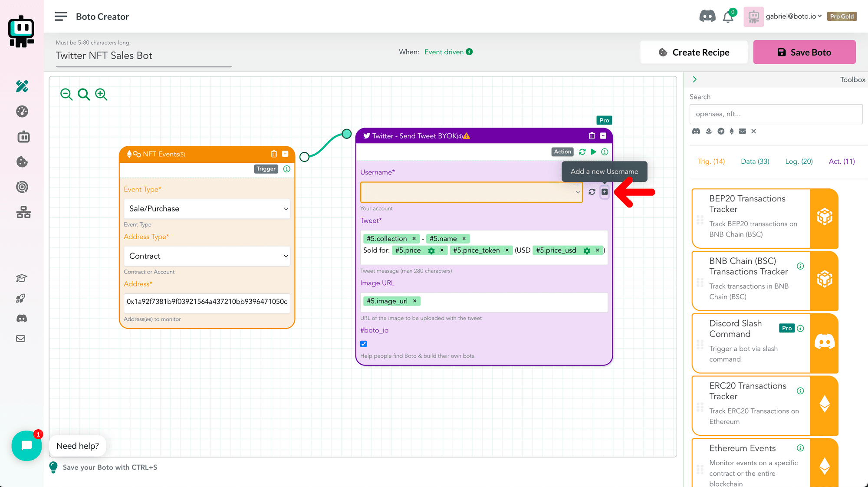This screenshot has width=868, height=487.
Task: Open settings gear on #5.price_usd tag
Action: pos(587,251)
